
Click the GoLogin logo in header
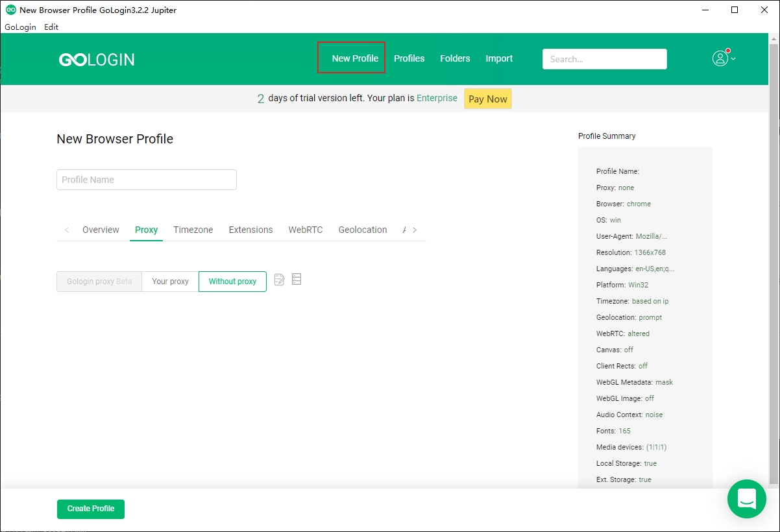pyautogui.click(x=97, y=60)
